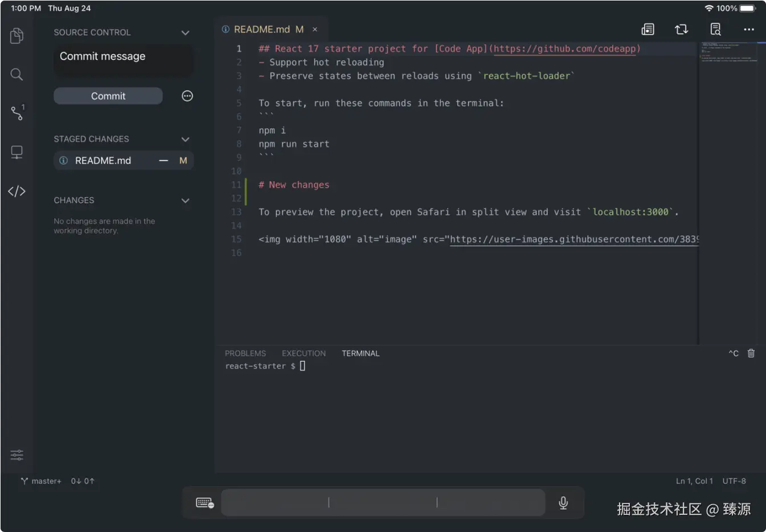Toggle the on-screen keyboard icon

pos(204,502)
